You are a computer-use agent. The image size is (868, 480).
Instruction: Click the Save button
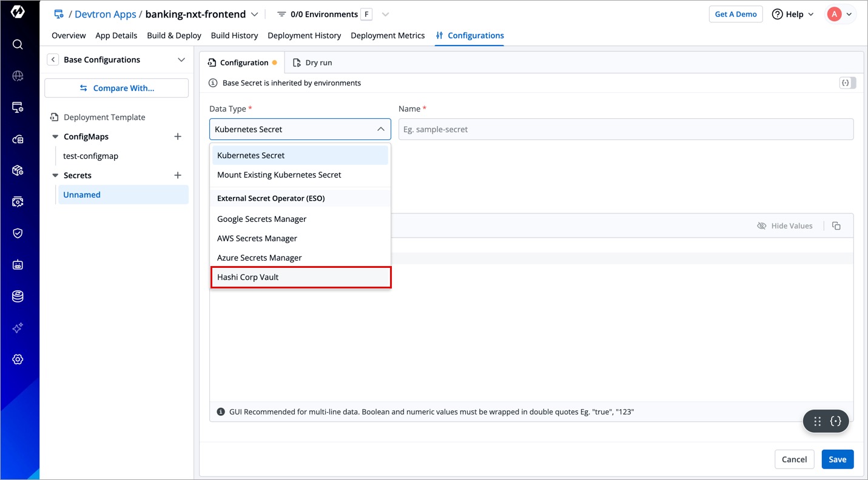point(837,459)
